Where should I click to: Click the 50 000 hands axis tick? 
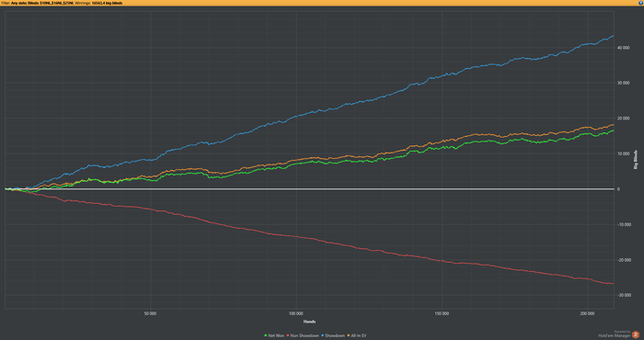[x=150, y=313]
